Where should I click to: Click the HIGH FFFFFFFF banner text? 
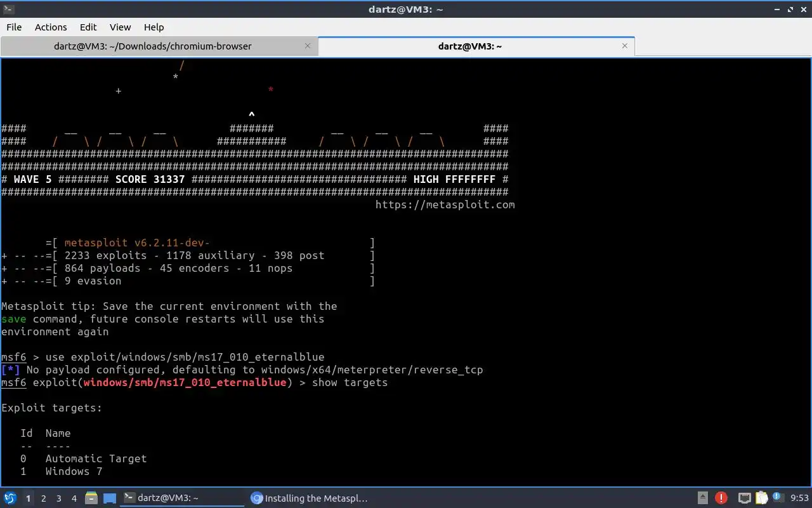(454, 179)
